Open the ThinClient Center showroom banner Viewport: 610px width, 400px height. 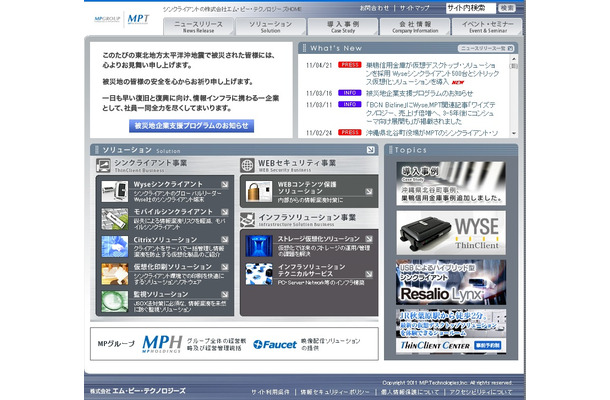[451, 332]
